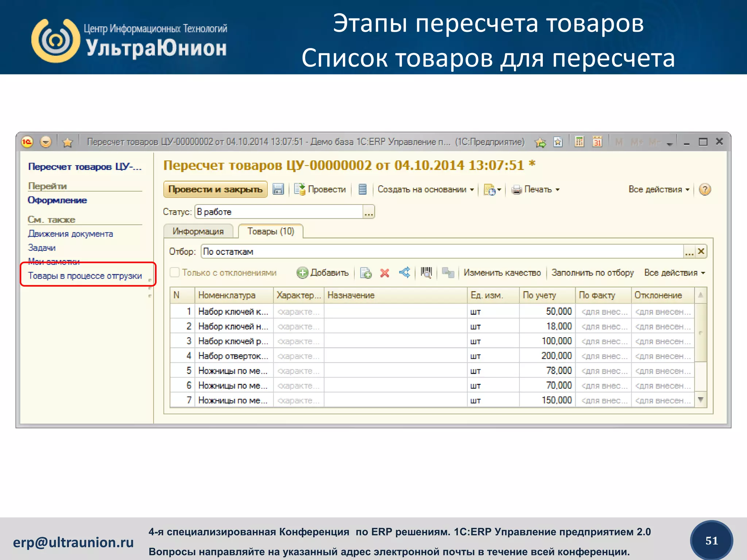Image resolution: width=747 pixels, height=560 pixels.
Task: Expand the Создать на основании dropdown
Action: click(425, 189)
